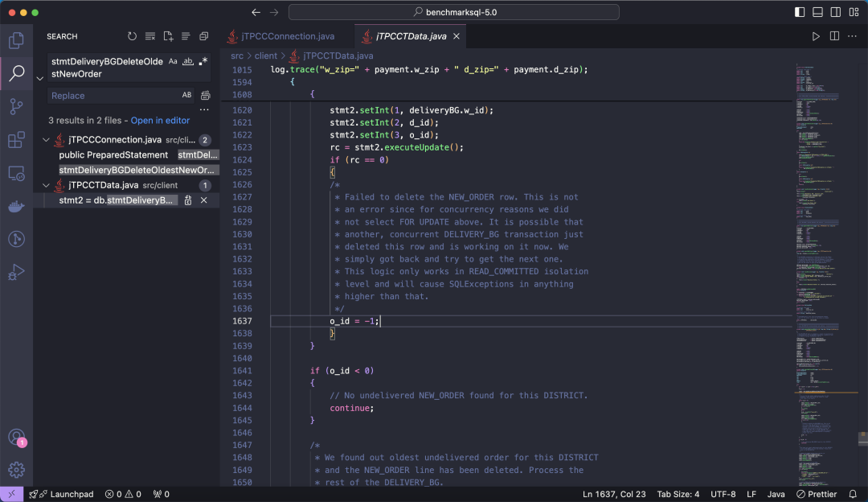868x502 pixels.
Task: Open the Source Control view
Action: 16,107
